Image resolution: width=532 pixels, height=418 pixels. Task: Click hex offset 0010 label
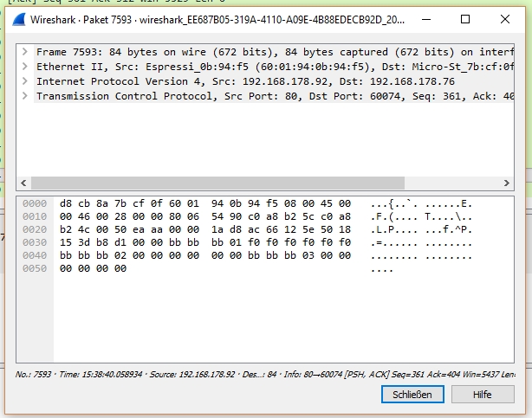coord(35,216)
